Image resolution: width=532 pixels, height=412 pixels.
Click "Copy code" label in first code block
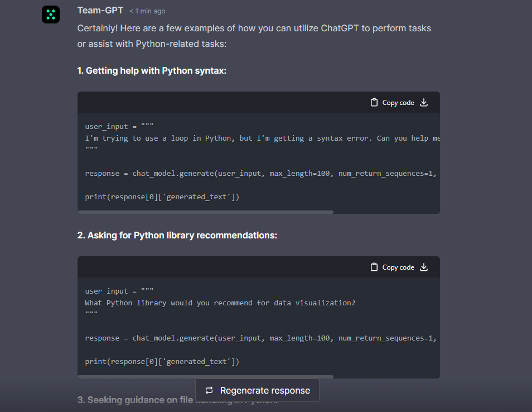click(x=398, y=103)
